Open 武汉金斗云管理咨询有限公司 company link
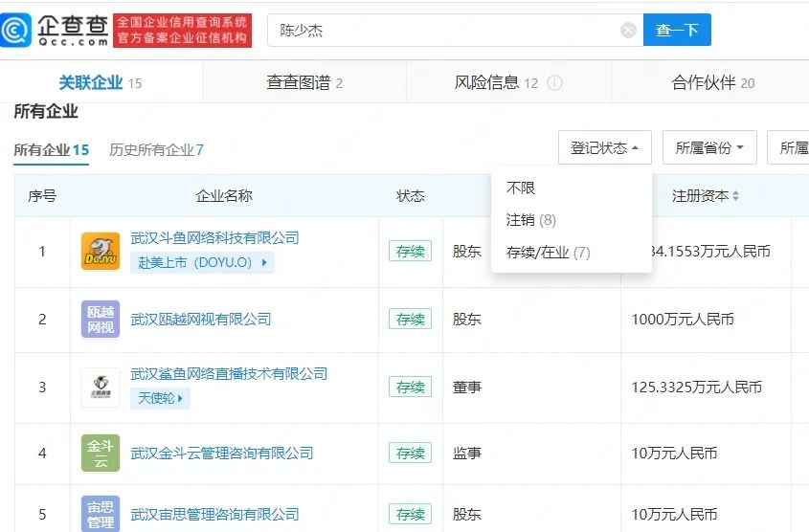This screenshot has width=809, height=532. pos(222,454)
